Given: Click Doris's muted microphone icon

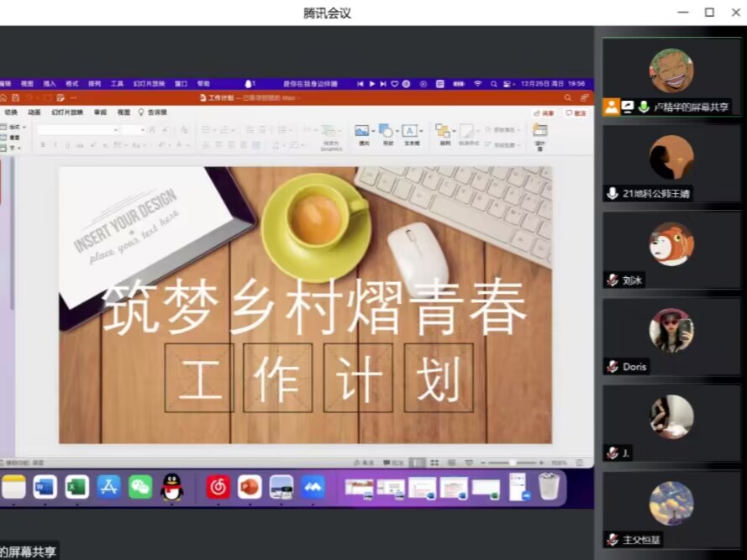Looking at the screenshot, I should [x=613, y=367].
